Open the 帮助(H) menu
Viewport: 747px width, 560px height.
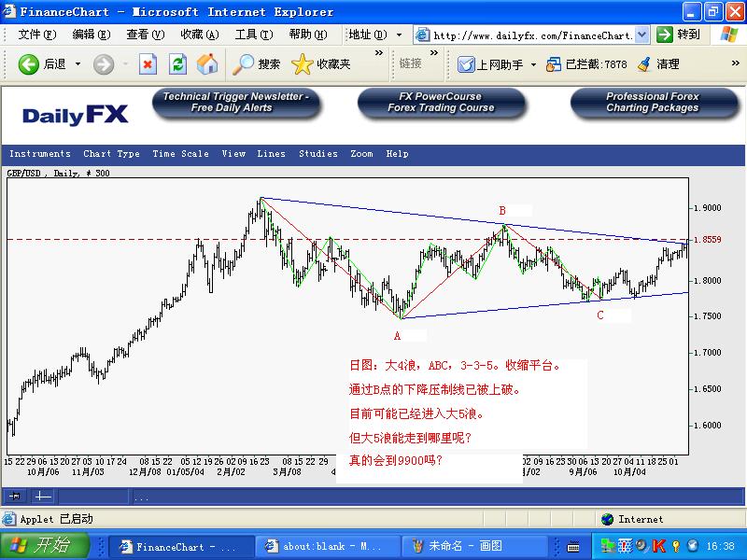[308, 35]
